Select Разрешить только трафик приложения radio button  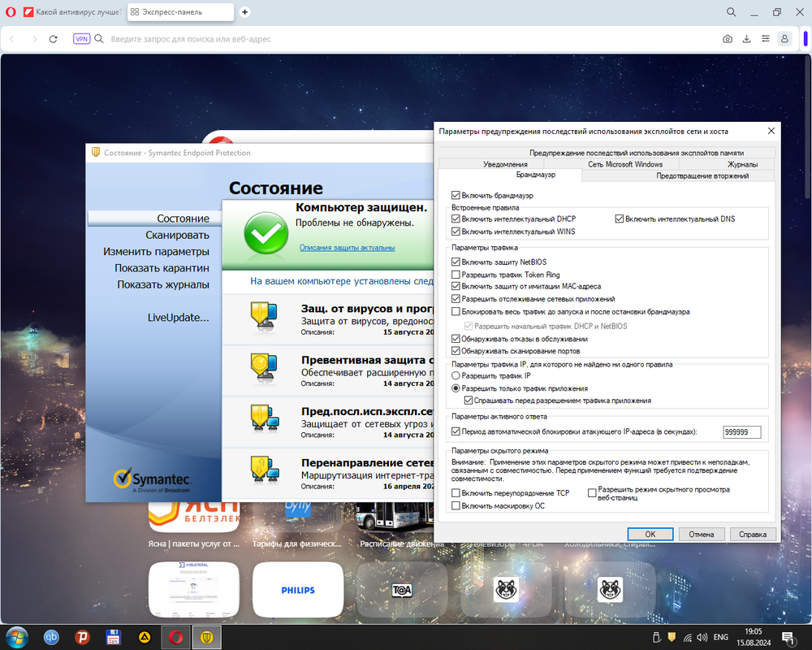(456, 388)
